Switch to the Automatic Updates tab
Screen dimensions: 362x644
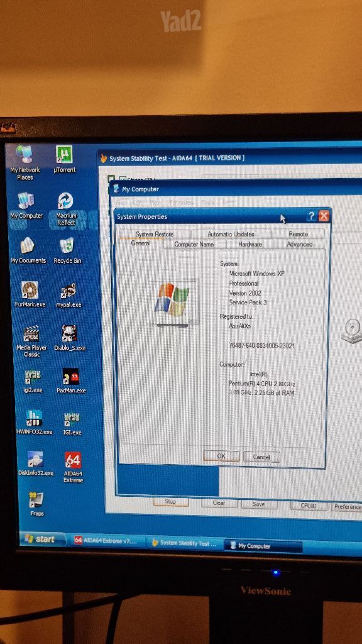pyautogui.click(x=231, y=234)
